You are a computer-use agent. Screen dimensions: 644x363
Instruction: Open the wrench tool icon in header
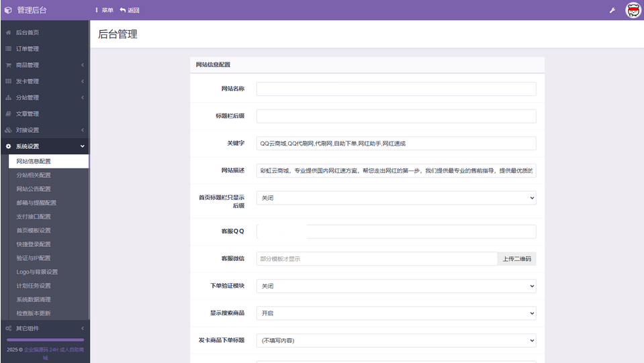coord(612,10)
